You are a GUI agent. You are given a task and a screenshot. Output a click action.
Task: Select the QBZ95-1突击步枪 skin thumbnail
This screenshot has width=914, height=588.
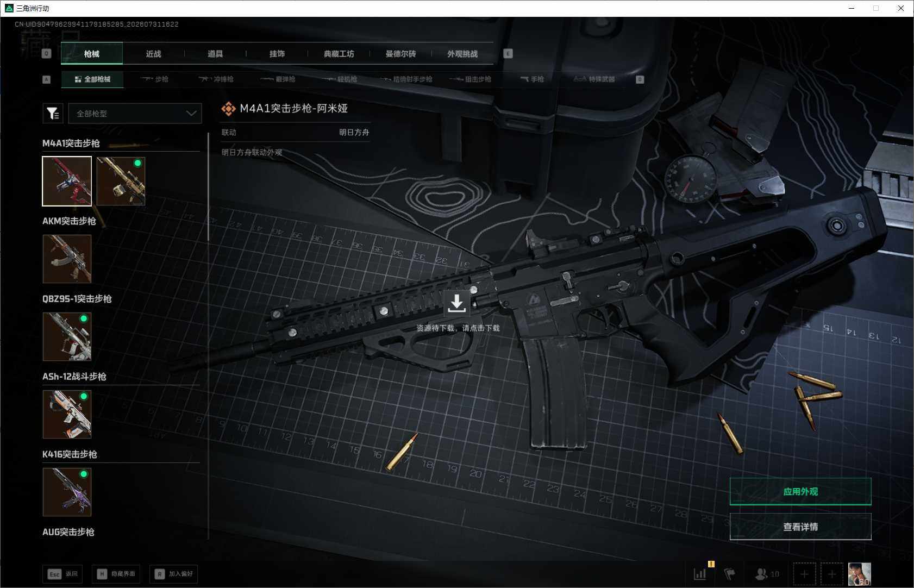[67, 336]
